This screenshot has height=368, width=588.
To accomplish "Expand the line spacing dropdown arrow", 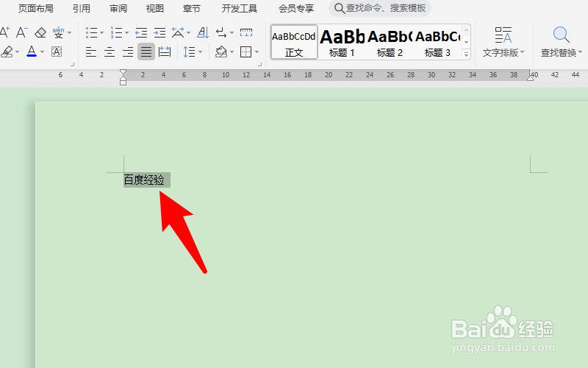I will point(200,52).
